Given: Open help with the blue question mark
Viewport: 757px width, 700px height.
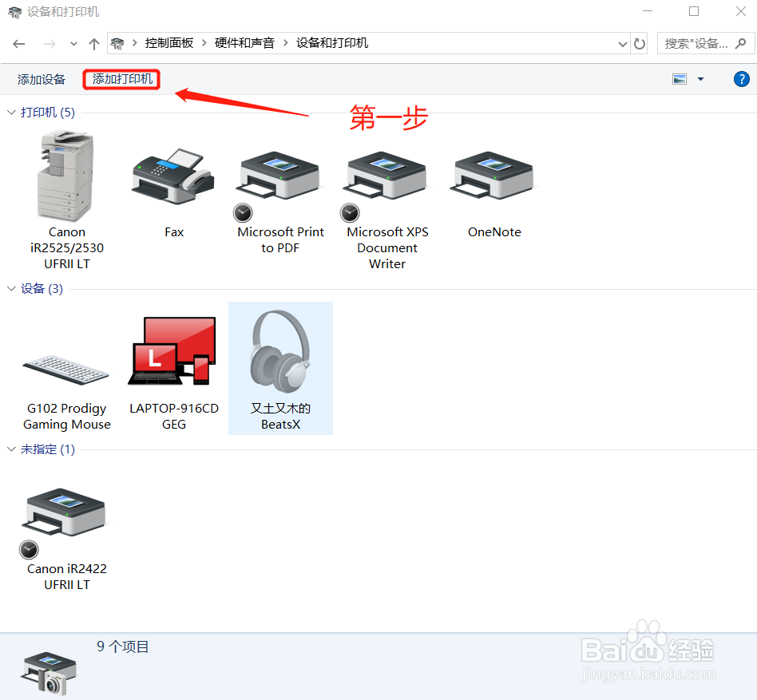Looking at the screenshot, I should click(742, 79).
